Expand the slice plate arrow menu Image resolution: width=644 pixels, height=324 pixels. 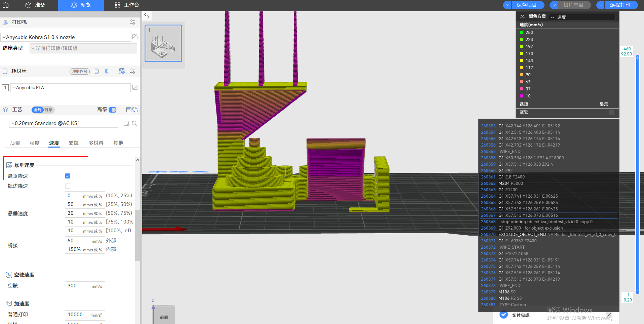[x=554, y=5]
